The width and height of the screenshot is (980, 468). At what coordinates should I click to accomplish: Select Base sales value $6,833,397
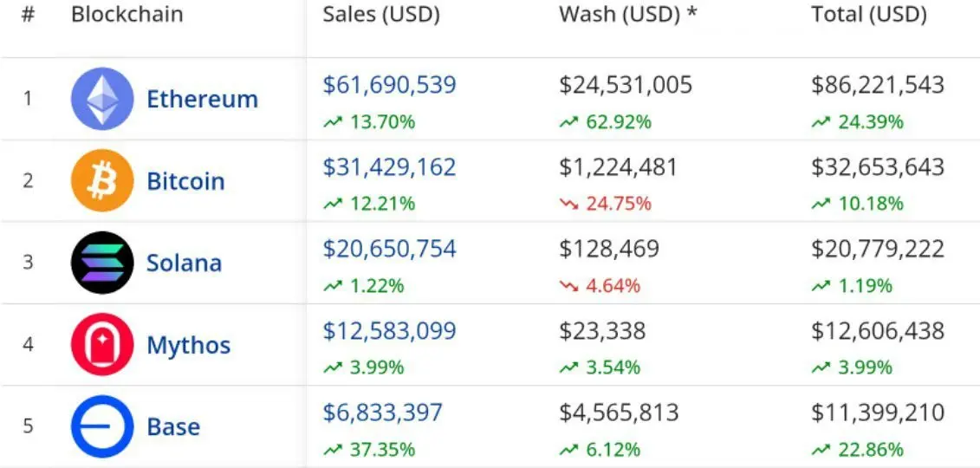tap(382, 413)
